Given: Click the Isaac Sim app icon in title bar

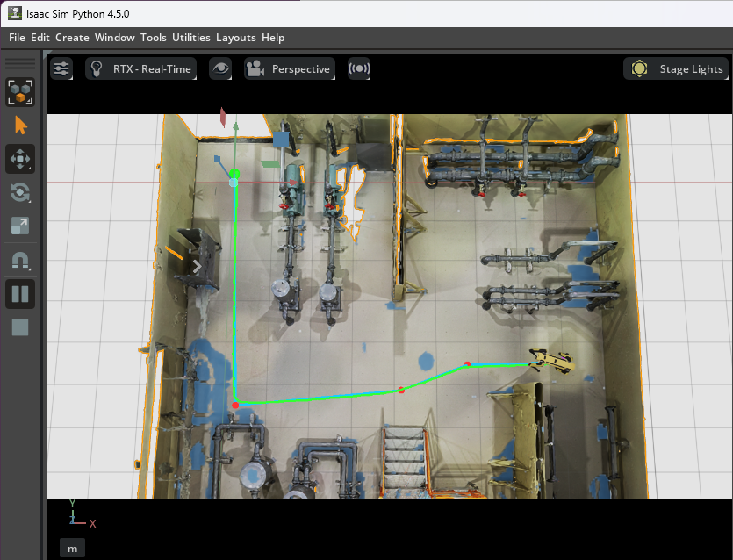Looking at the screenshot, I should tap(15, 13).
